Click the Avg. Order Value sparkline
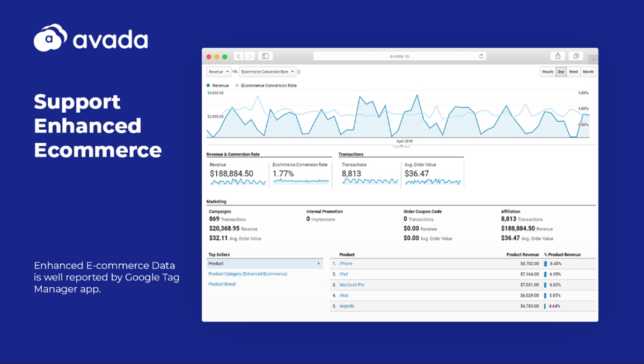Image resolution: width=644 pixels, height=364 pixels. point(433,182)
